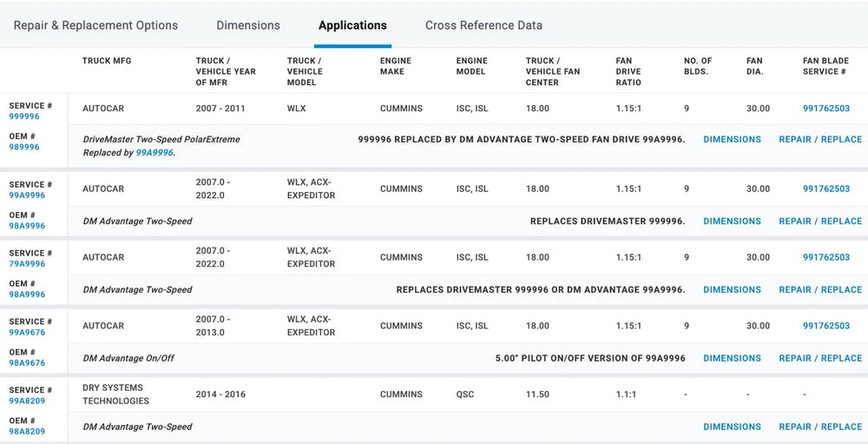The width and height of the screenshot is (868, 444).
Task: Click Dimensions link for DriveMaster PolarExtreme row
Action: (732, 139)
